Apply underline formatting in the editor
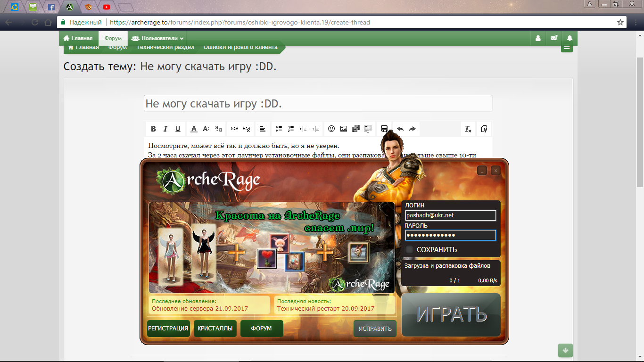This screenshot has width=644, height=362. [x=178, y=129]
